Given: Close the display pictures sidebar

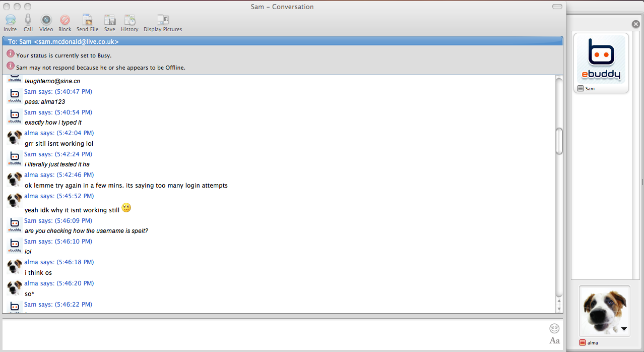Looking at the screenshot, I should coord(636,24).
